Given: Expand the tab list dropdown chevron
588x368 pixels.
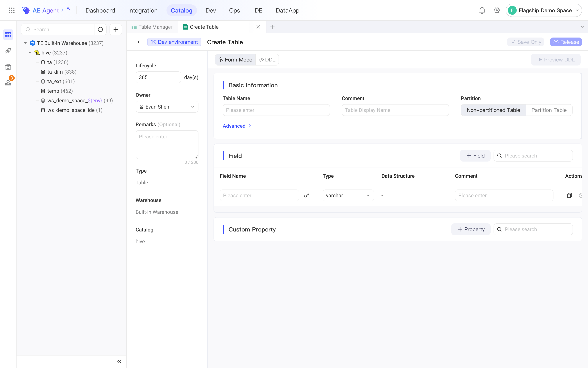Looking at the screenshot, I should [582, 27].
